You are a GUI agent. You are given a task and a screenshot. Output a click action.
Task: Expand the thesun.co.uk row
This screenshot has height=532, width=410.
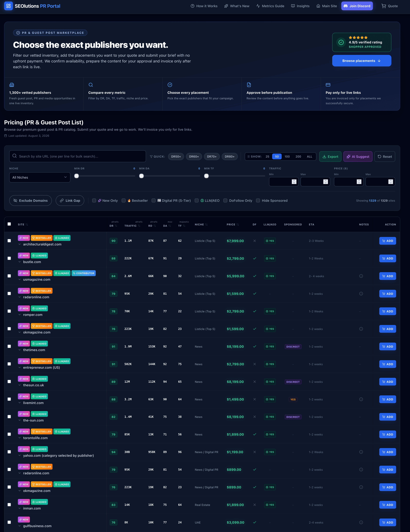[20, 385]
